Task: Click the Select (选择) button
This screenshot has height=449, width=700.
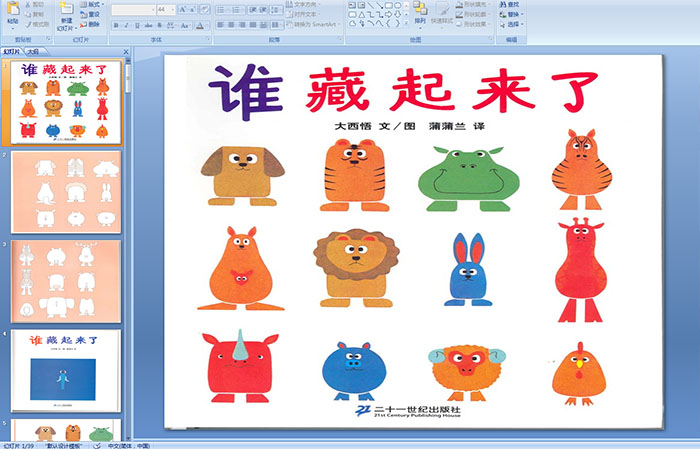Action: 511,24
